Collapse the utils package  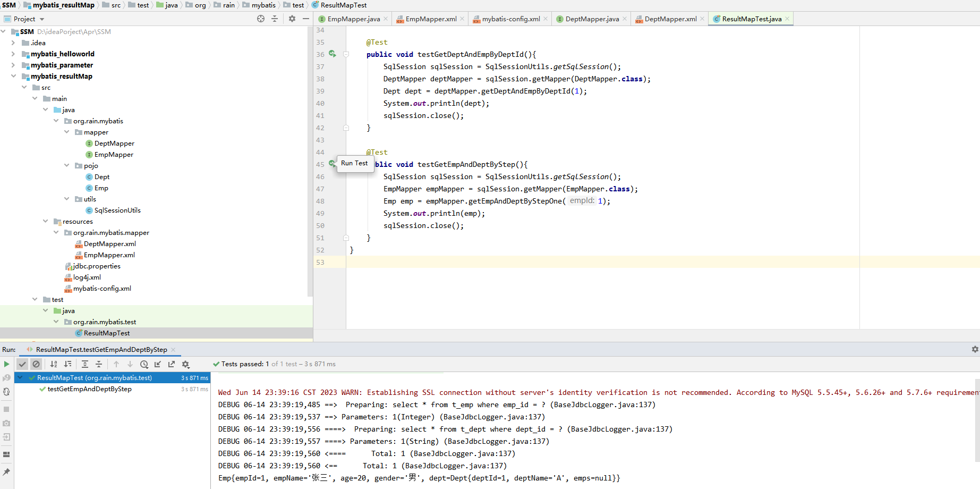(x=66, y=199)
